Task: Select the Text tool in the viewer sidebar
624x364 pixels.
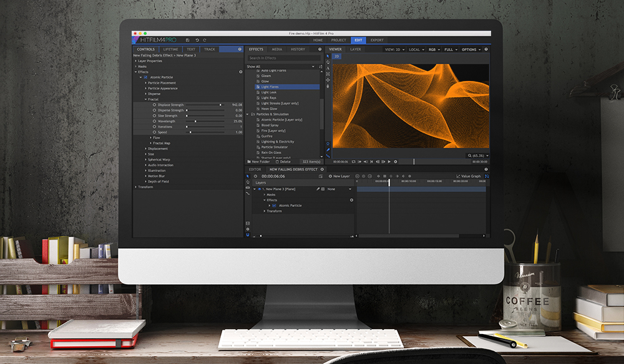Action: click(328, 68)
